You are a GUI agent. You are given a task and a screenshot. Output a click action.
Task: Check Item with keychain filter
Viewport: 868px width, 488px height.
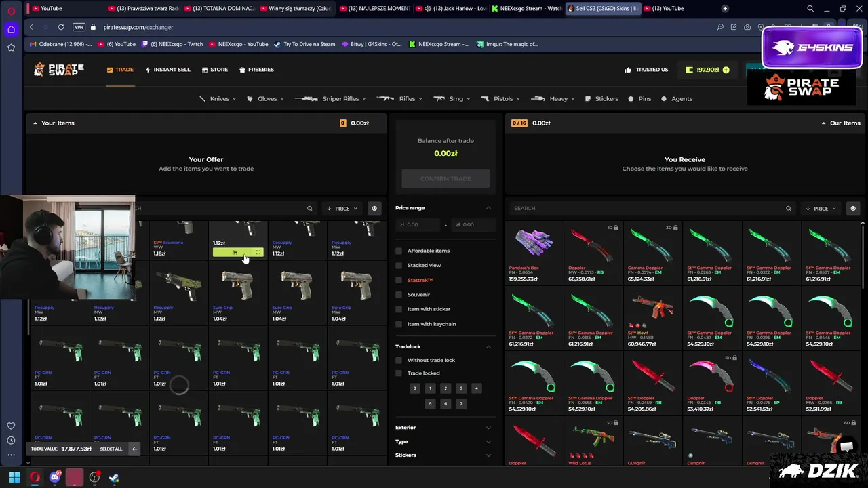(x=399, y=324)
